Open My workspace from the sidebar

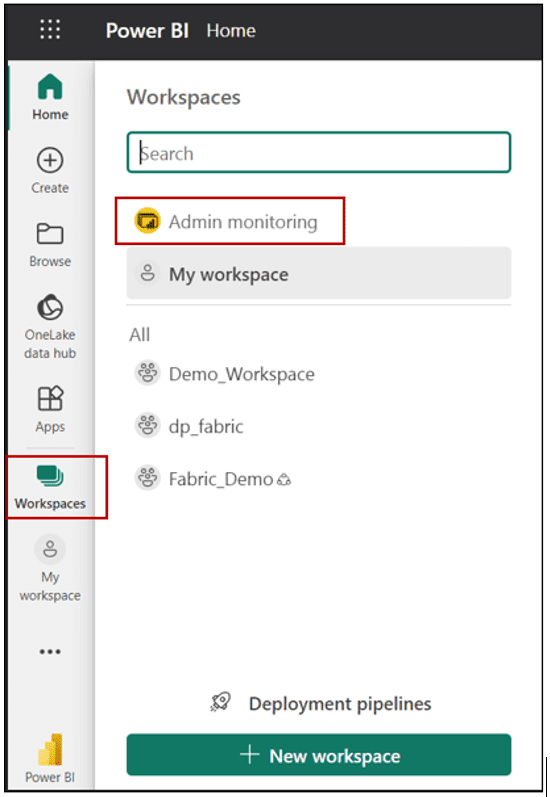click(50, 568)
